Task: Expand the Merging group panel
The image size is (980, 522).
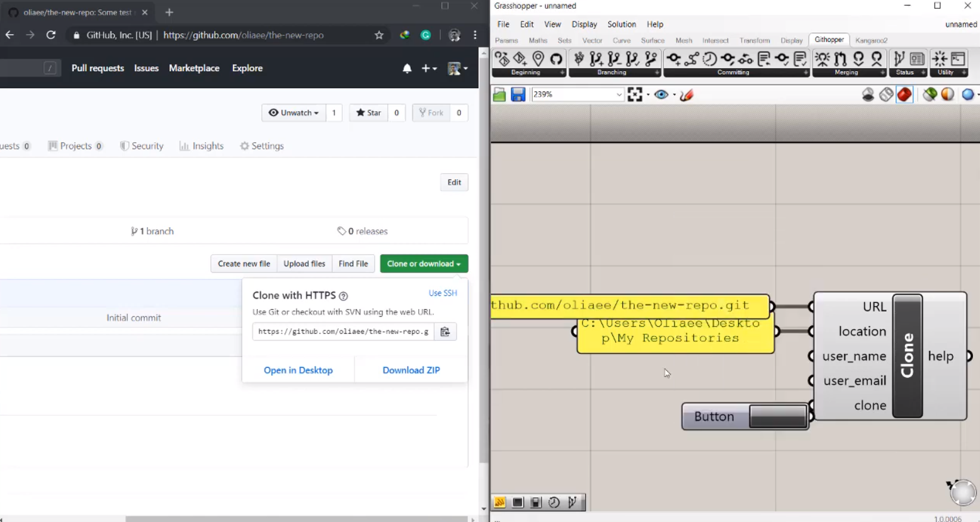Action: 882,73
